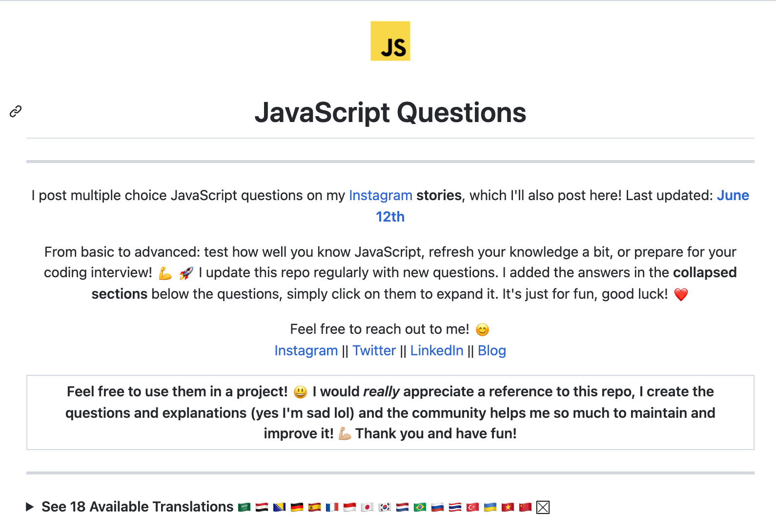Image resolution: width=776 pixels, height=532 pixels.
Task: Expand the Available Translations disclosure triangle
Action: [x=30, y=507]
